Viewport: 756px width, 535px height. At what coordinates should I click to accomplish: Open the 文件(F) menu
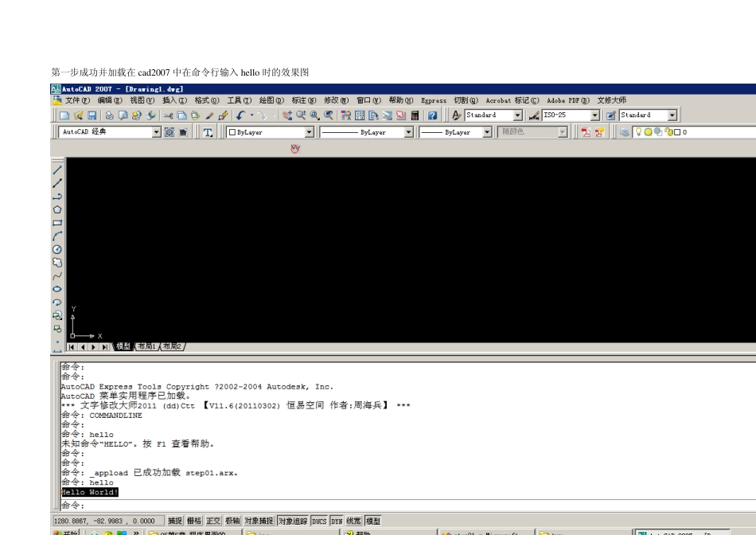(77, 100)
